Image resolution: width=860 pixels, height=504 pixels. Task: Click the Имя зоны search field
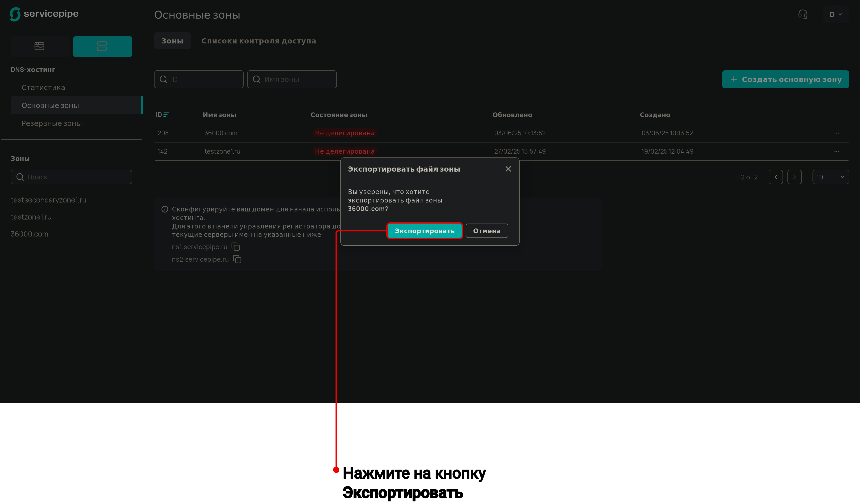coord(292,80)
